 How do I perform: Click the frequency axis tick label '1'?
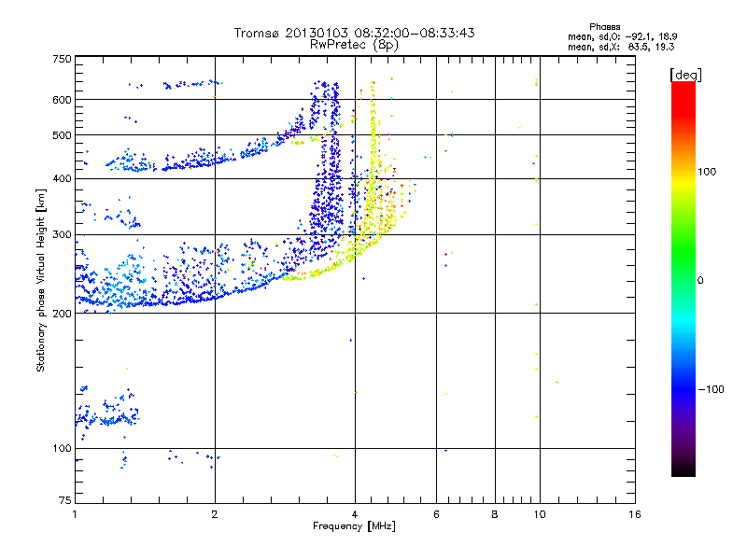tap(75, 514)
